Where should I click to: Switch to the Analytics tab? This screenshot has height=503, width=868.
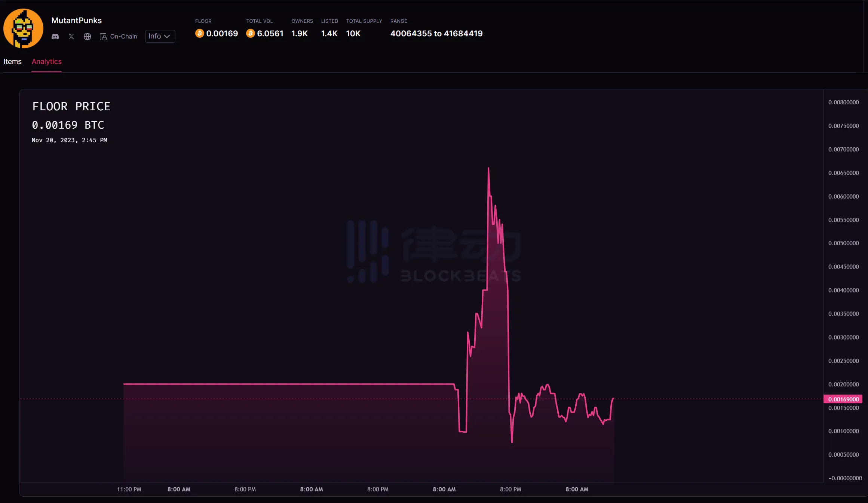(46, 61)
